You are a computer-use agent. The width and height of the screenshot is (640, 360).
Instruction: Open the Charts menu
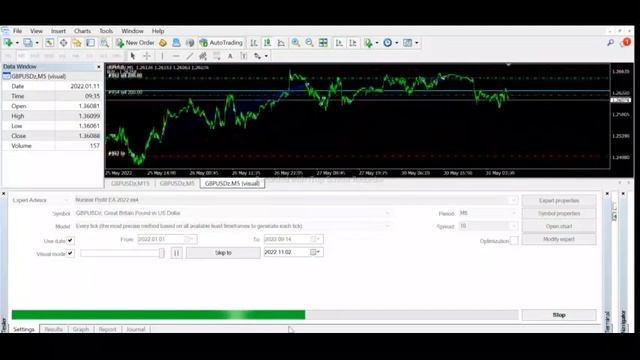[x=82, y=31]
